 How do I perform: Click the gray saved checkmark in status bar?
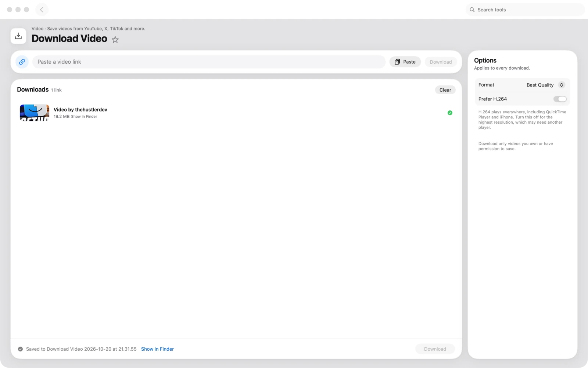[x=20, y=349]
